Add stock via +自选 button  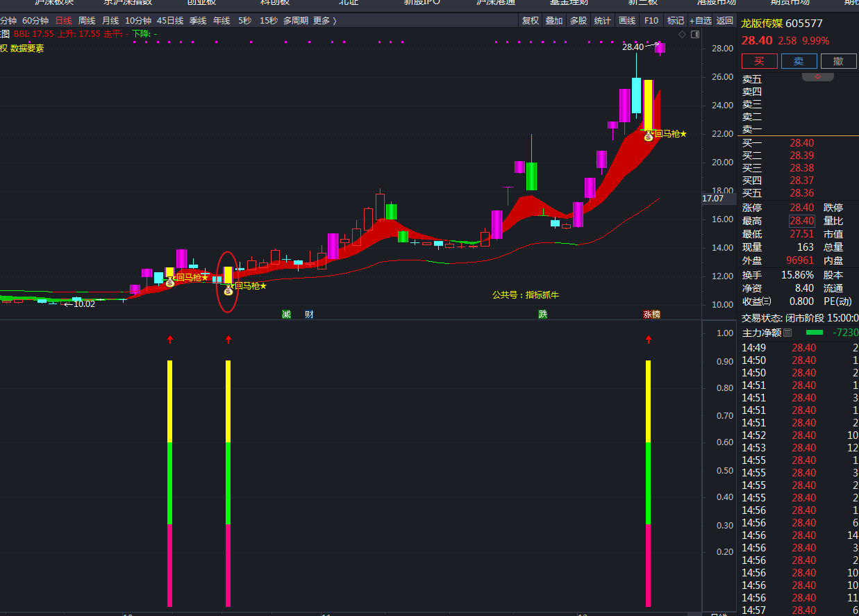point(701,21)
